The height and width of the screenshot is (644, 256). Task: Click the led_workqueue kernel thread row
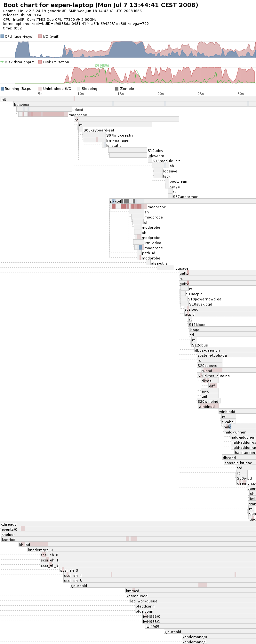click(193, 600)
